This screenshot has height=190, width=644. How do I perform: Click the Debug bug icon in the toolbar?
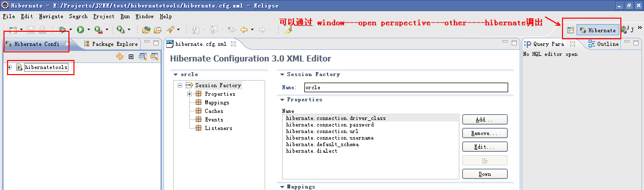[62, 30]
